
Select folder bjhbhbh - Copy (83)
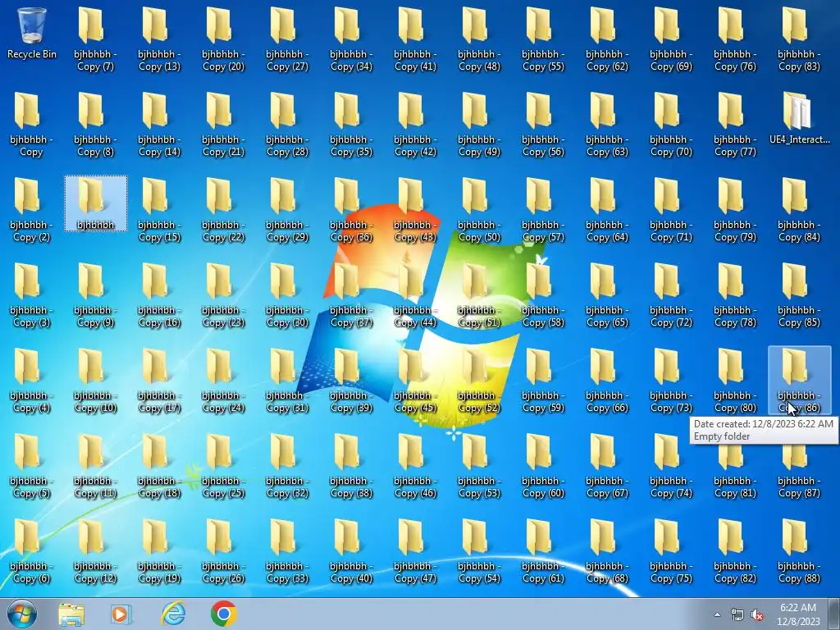pyautogui.click(x=799, y=39)
